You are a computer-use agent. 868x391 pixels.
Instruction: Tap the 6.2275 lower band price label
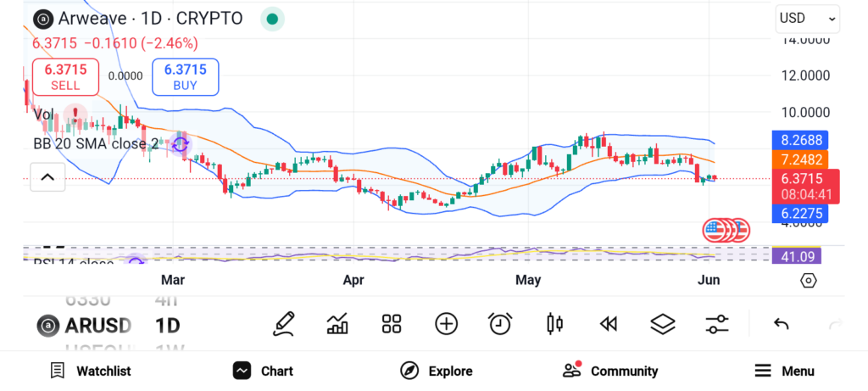tap(801, 214)
